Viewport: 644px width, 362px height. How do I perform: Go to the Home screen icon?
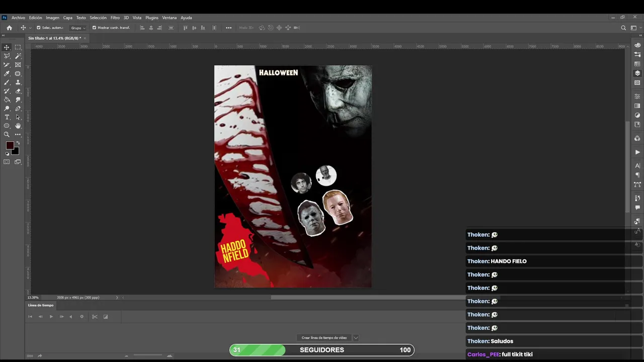pyautogui.click(x=9, y=28)
